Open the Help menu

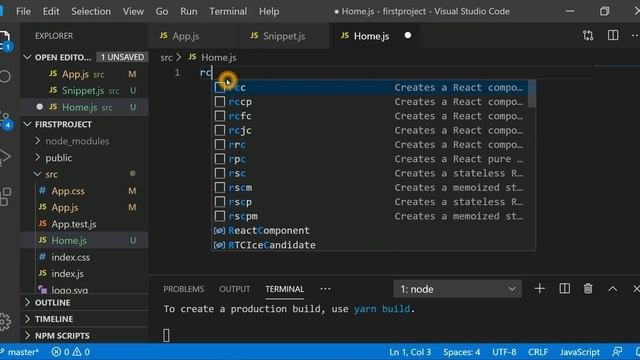[269, 11]
